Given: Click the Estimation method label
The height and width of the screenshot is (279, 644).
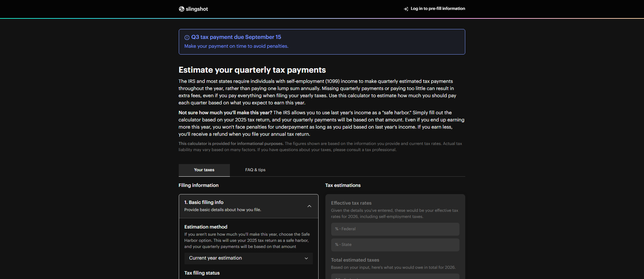Looking at the screenshot, I should pos(206,227).
